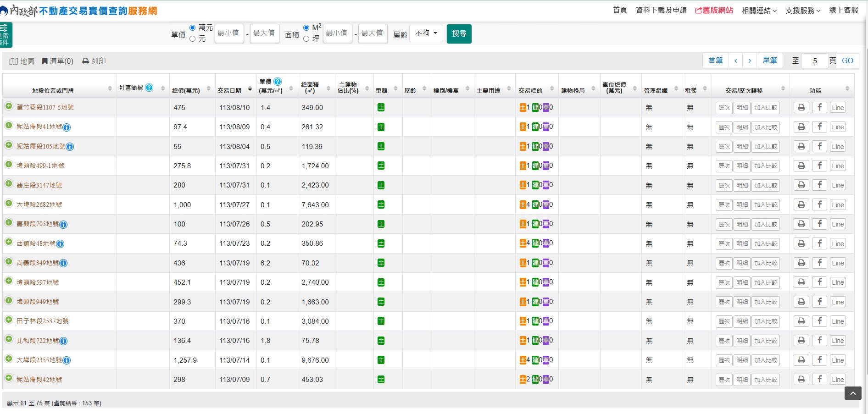Open the 屋齡 不拘 dropdown

[x=426, y=33]
